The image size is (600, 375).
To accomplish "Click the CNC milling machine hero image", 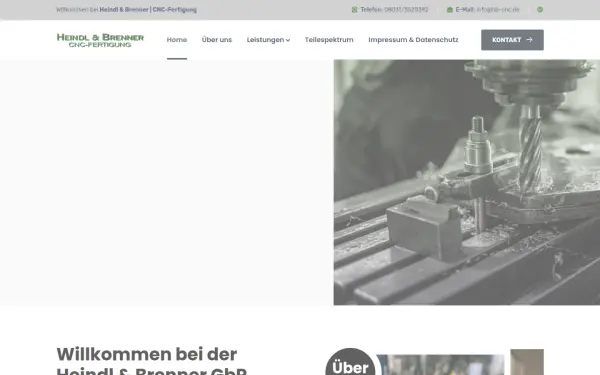I will pos(467,182).
